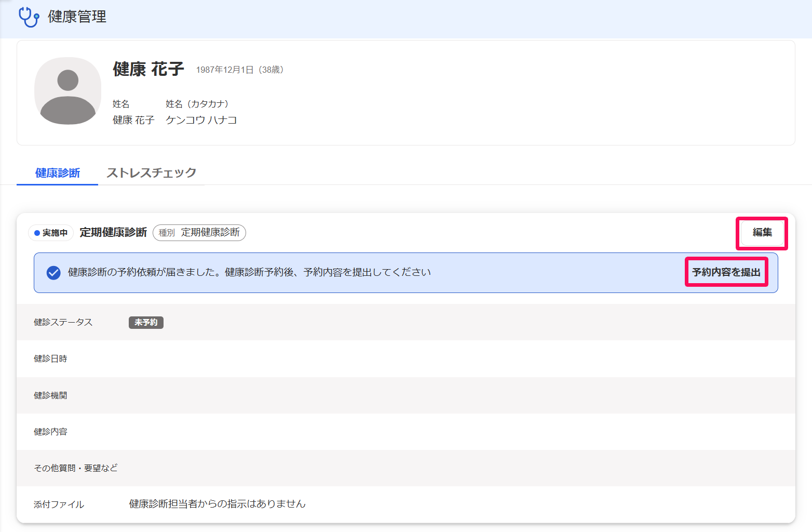Click the blue checkmark notification icon

53,273
